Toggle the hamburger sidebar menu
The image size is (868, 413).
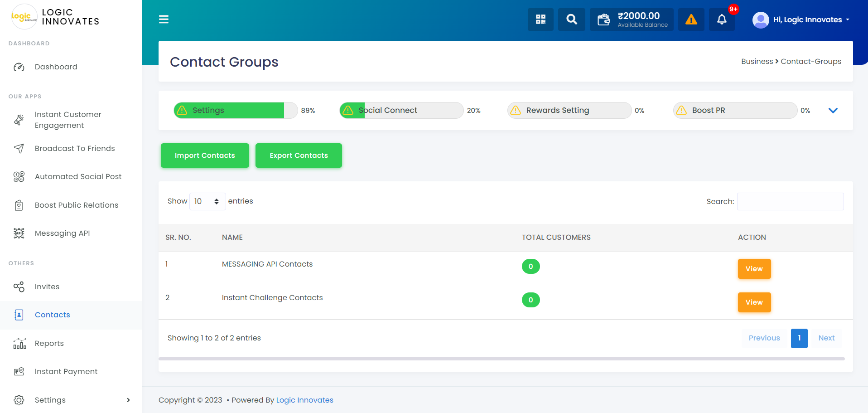(164, 19)
